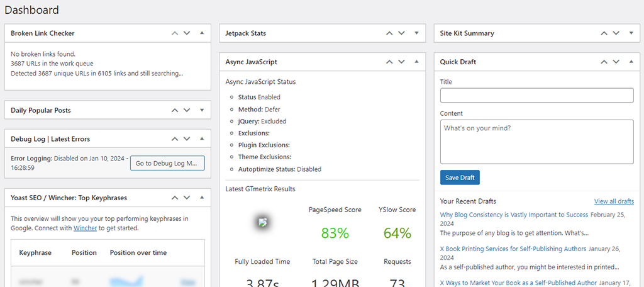This screenshot has height=287, width=644.
Task: Move Site Kit Summary widget up
Action: click(604, 33)
